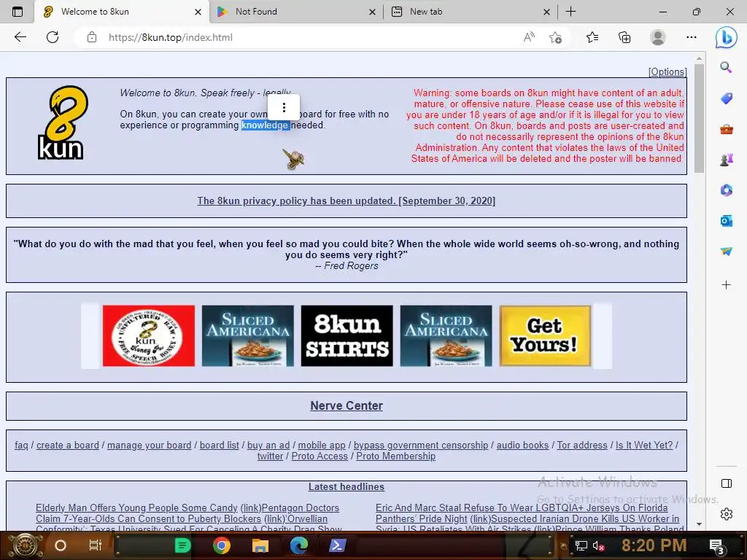Click the page vertical scrollbar thumb

pos(699,118)
